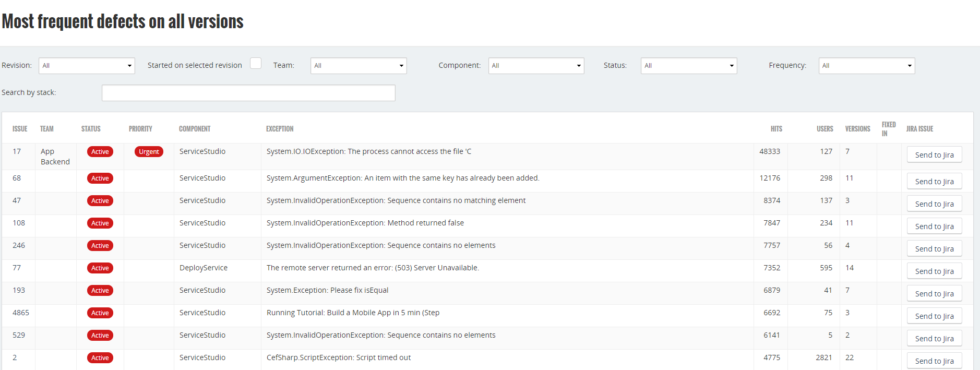Image resolution: width=980 pixels, height=370 pixels.
Task: Click the Active status badge for issue 17
Action: pos(100,152)
